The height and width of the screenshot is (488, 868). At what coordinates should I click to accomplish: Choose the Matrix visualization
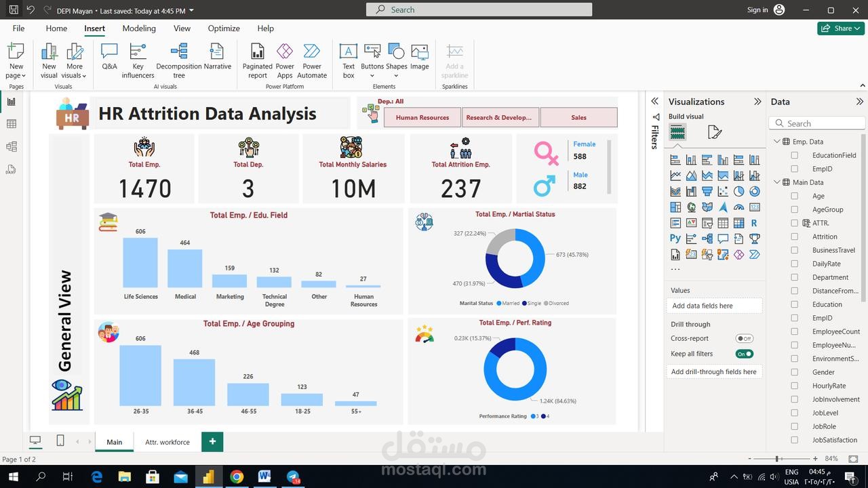click(738, 222)
